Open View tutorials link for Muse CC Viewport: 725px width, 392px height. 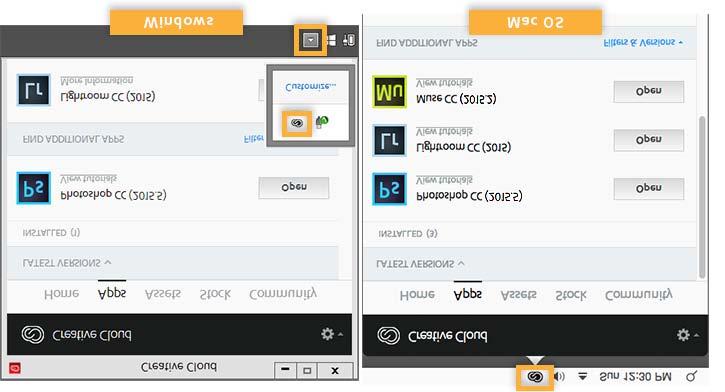(x=444, y=83)
